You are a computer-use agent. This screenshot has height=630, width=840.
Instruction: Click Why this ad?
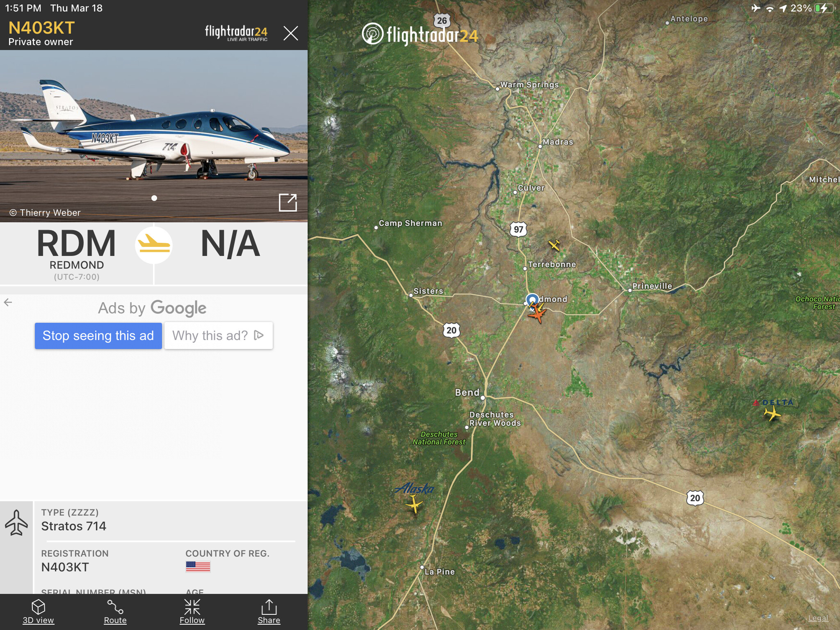click(219, 336)
